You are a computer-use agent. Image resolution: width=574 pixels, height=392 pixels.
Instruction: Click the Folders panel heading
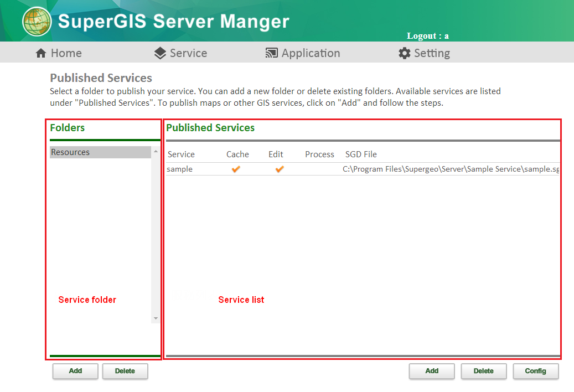(x=68, y=128)
